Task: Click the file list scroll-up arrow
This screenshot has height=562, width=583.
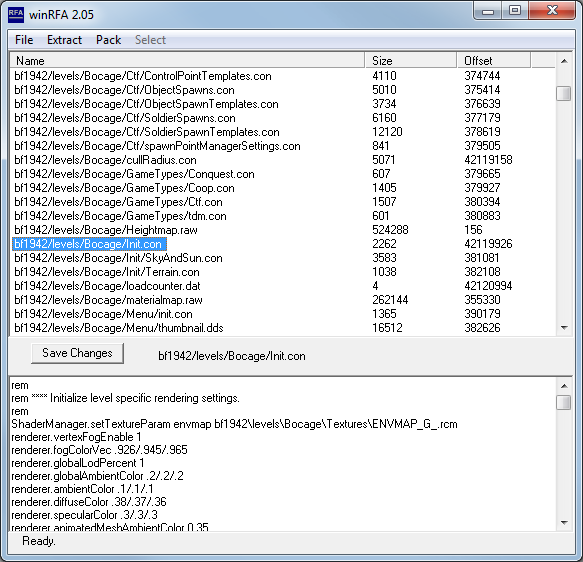Action: [564, 61]
